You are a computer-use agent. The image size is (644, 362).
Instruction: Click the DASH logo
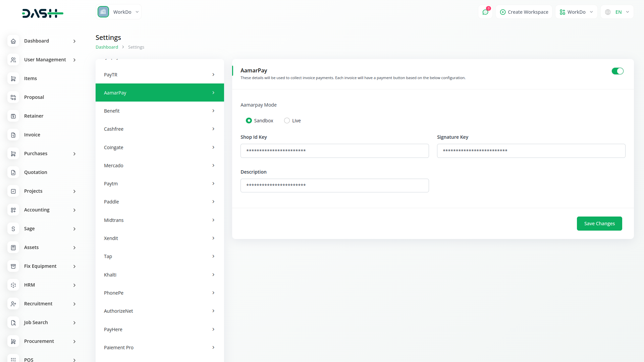[x=43, y=13]
